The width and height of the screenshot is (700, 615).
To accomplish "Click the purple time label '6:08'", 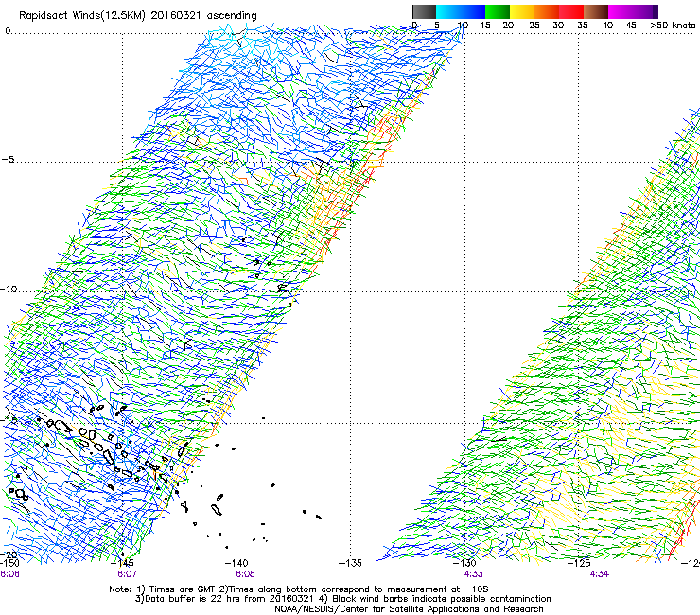I will [246, 574].
